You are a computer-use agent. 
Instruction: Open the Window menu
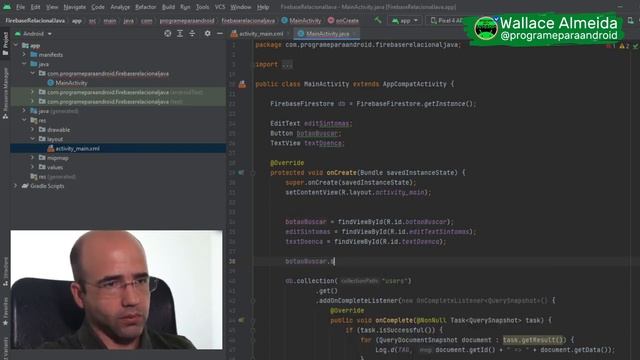[x=241, y=7]
